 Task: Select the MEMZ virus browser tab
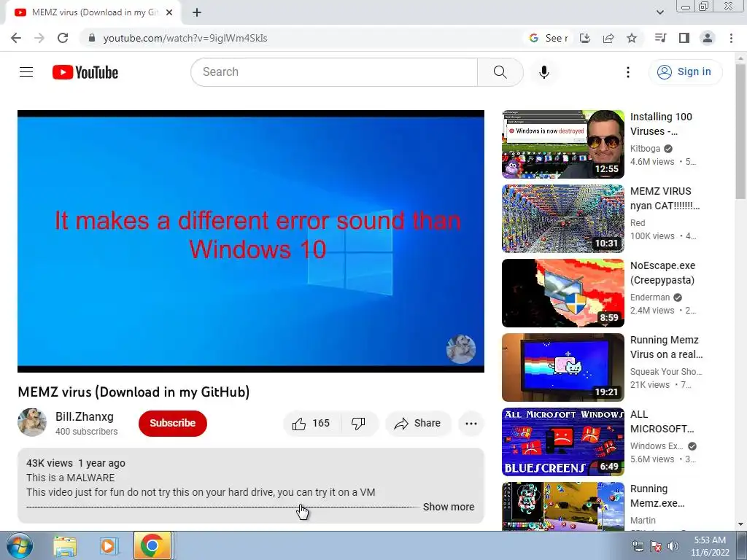click(x=93, y=13)
